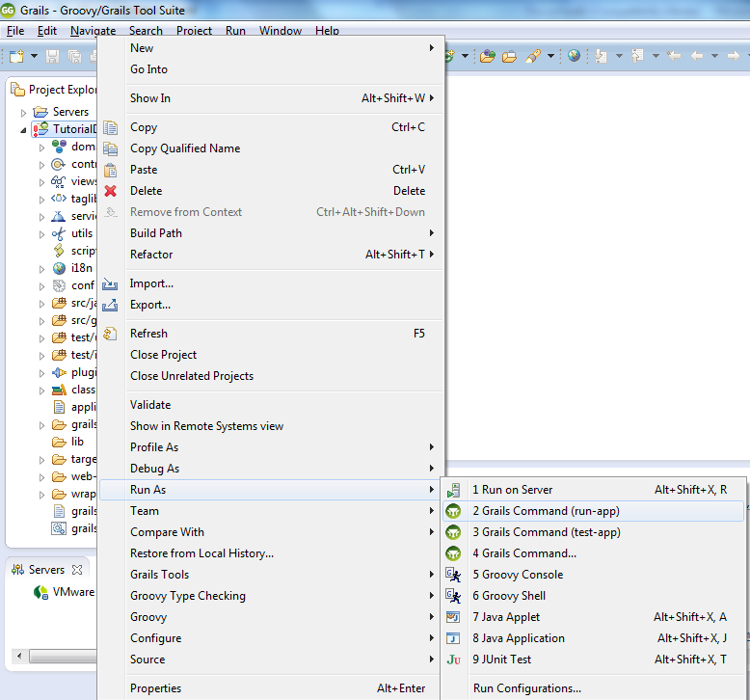This screenshot has height=700, width=750.
Task: Click the Groovy Shell icon
Action: (453, 596)
